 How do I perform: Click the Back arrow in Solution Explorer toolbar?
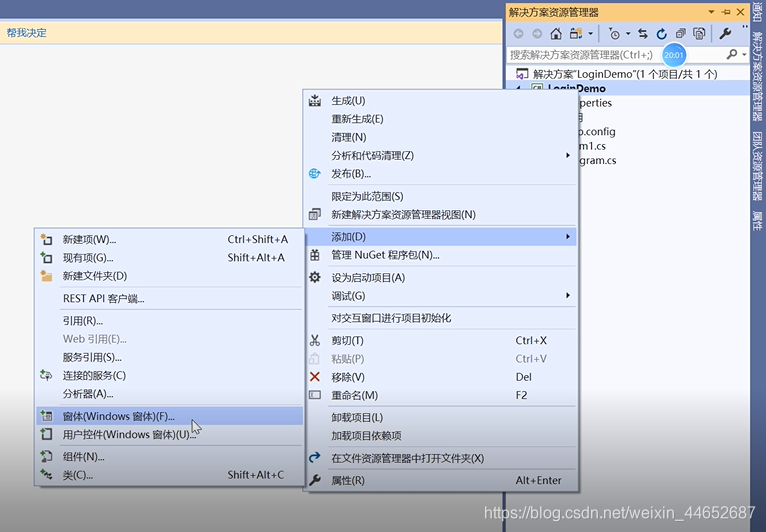pos(519,34)
